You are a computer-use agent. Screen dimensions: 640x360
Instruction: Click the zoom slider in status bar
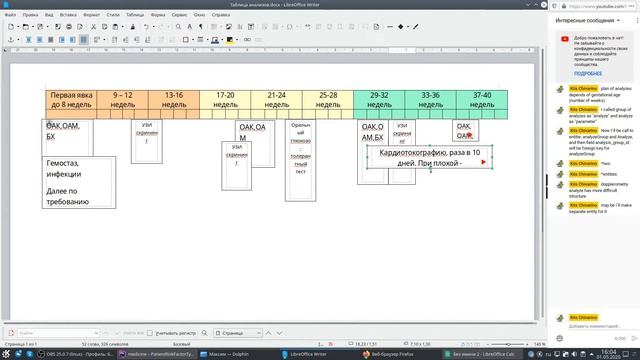coord(508,344)
